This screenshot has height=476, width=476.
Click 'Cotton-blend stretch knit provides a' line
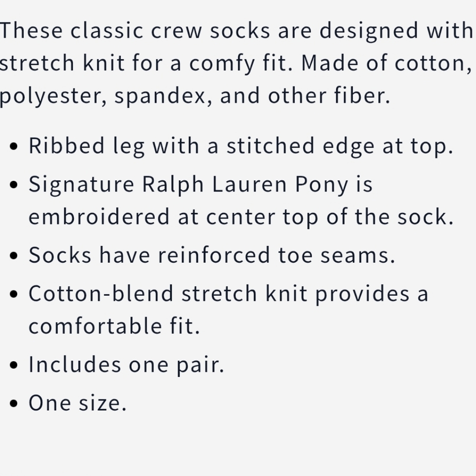click(x=228, y=294)
